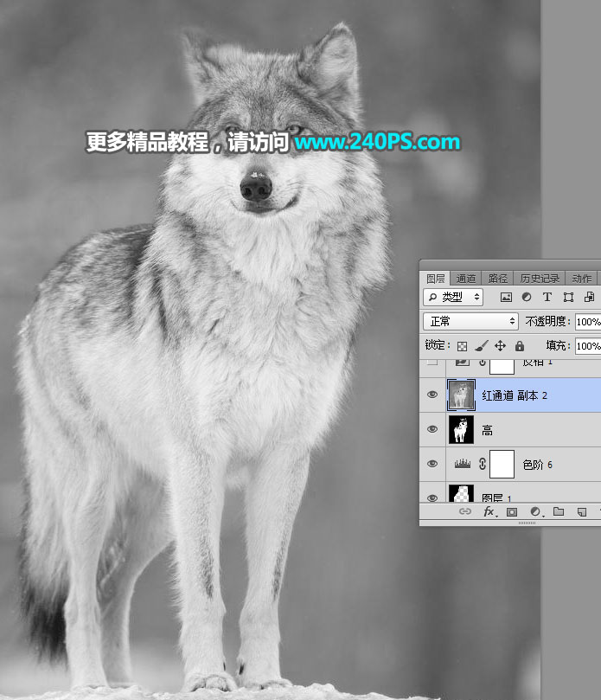Image resolution: width=601 pixels, height=700 pixels.
Task: Filter layers by shape layer icon
Action: click(567, 298)
